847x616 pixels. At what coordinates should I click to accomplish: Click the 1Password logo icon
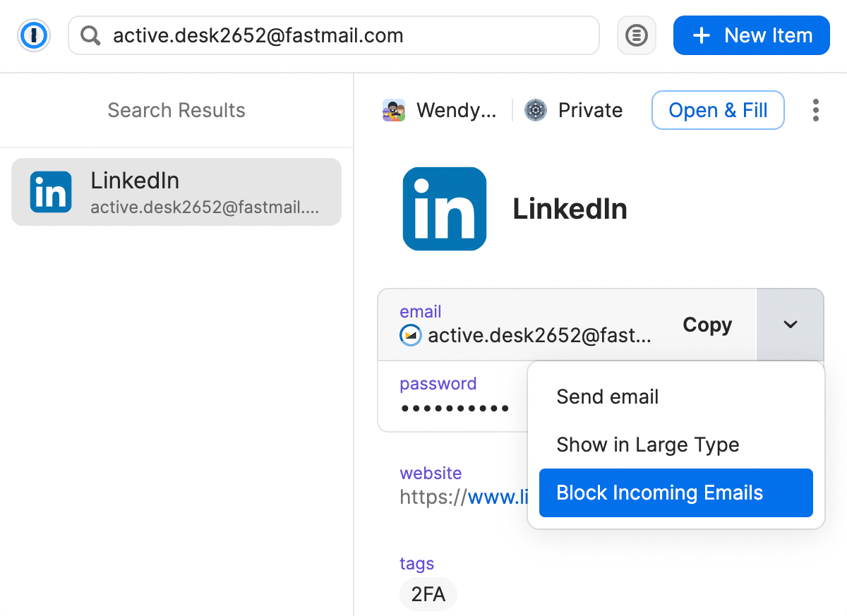pyautogui.click(x=33, y=35)
